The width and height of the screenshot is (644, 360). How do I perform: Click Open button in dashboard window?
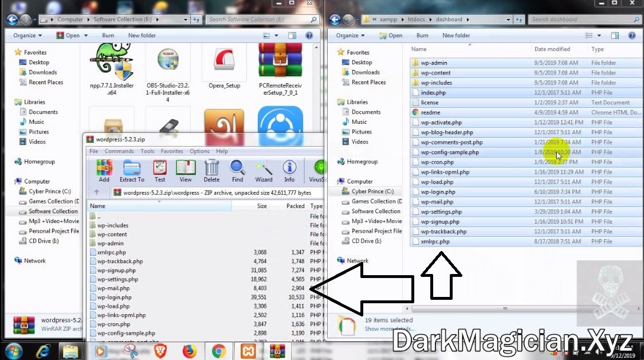(x=391, y=36)
